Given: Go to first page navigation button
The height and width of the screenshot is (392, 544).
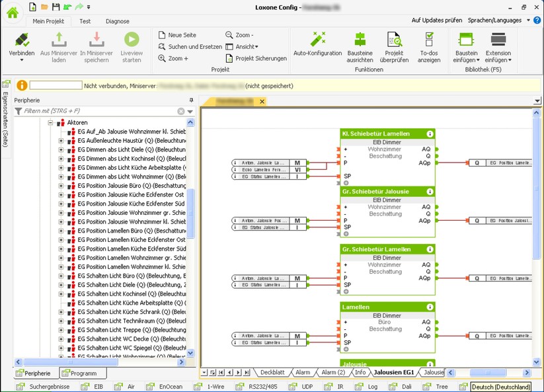Looking at the screenshot, I should [221, 373].
